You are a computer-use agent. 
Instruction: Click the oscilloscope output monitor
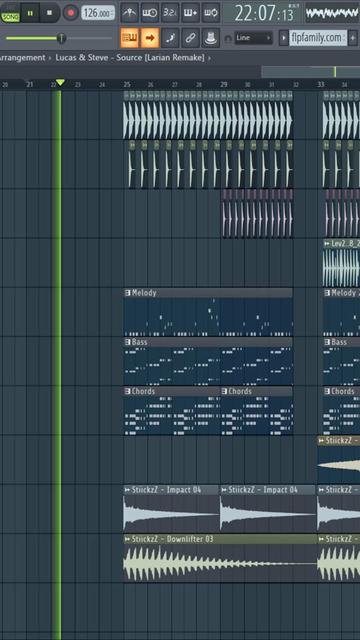click(332, 13)
